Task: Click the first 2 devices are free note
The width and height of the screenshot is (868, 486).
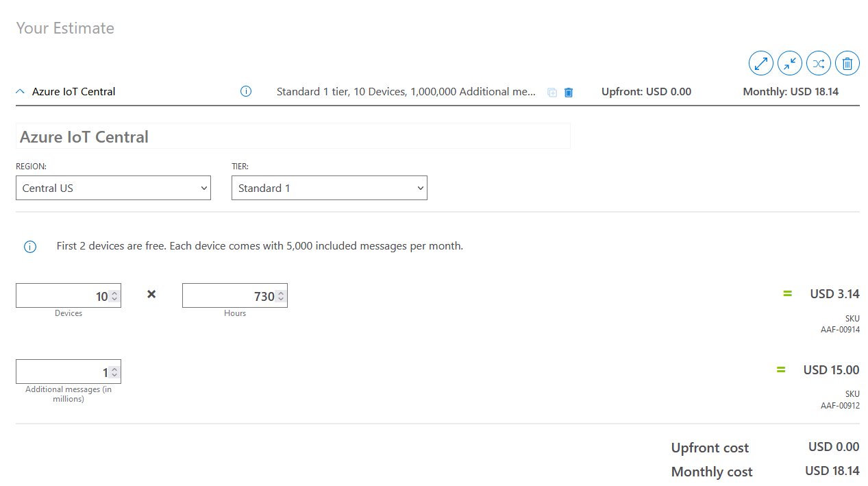Action: pyautogui.click(x=260, y=246)
